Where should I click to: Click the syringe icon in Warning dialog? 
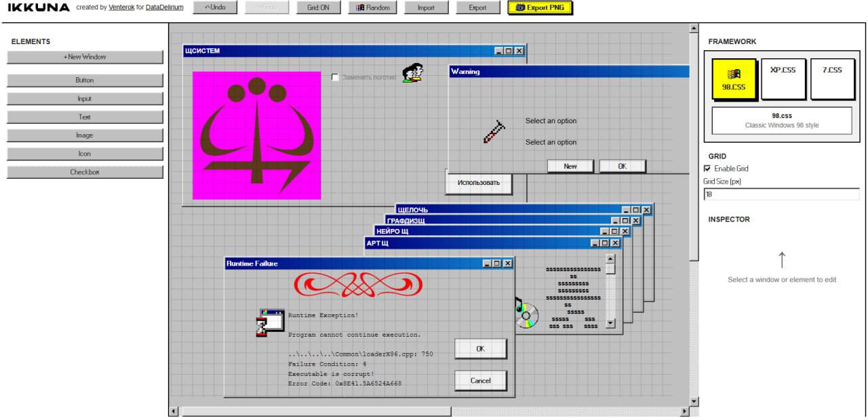coord(494,131)
